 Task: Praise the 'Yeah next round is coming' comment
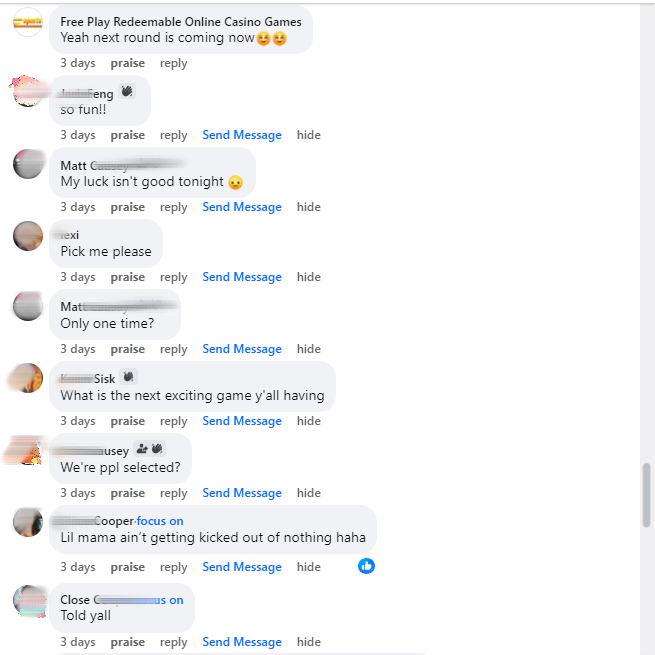[x=128, y=63]
